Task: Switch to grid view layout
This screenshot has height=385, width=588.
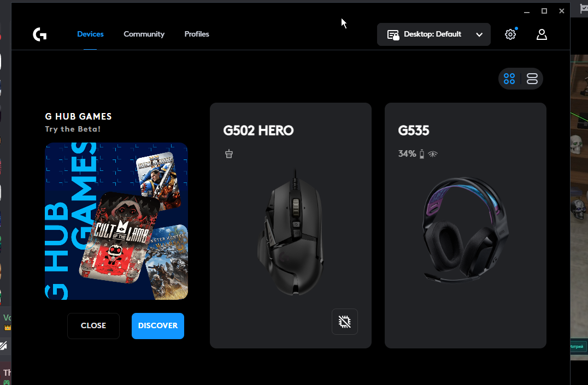Action: (509, 79)
